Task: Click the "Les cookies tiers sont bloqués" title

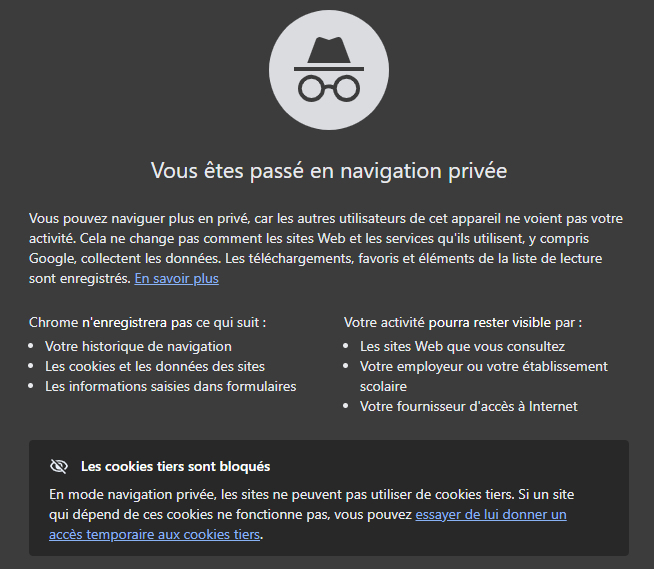Action: [x=175, y=466]
